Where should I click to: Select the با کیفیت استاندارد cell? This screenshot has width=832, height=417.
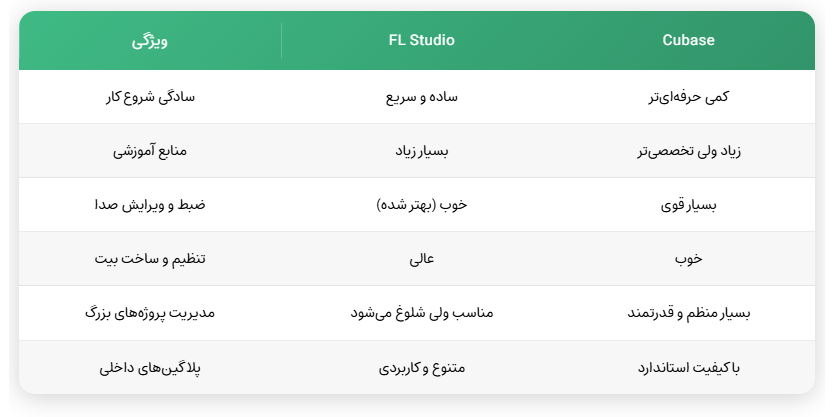click(689, 367)
